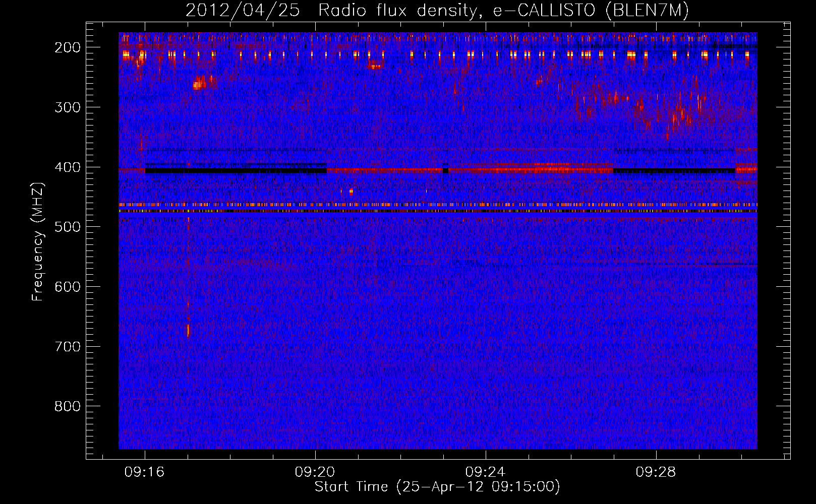Screen dimensions: 816x504
Task: Click the 500 frequency tick label
Action: pyautogui.click(x=68, y=227)
